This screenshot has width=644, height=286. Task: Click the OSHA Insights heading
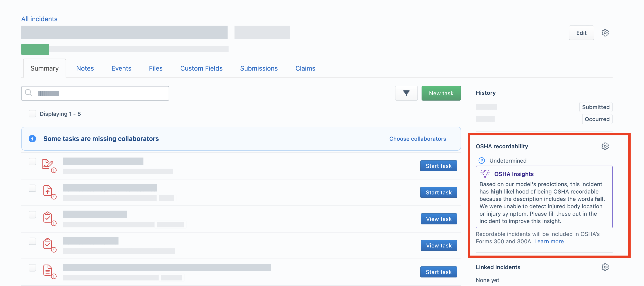click(x=514, y=174)
